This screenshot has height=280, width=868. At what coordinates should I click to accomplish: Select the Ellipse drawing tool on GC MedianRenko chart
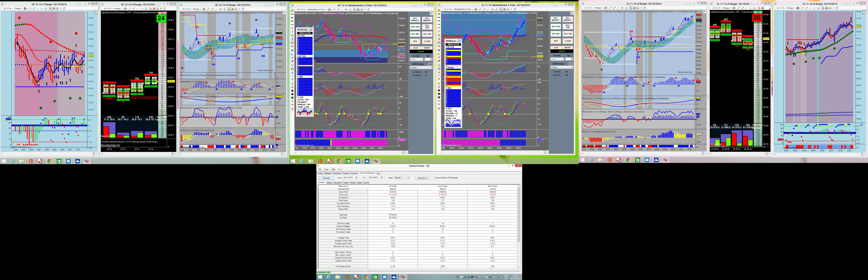pyautogui.click(x=292, y=65)
